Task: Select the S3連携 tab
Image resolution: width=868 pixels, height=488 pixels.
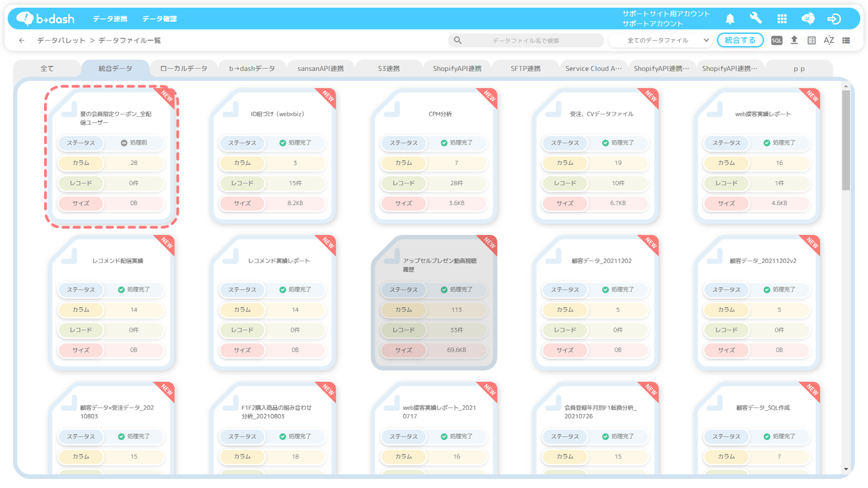Action: pyautogui.click(x=389, y=68)
